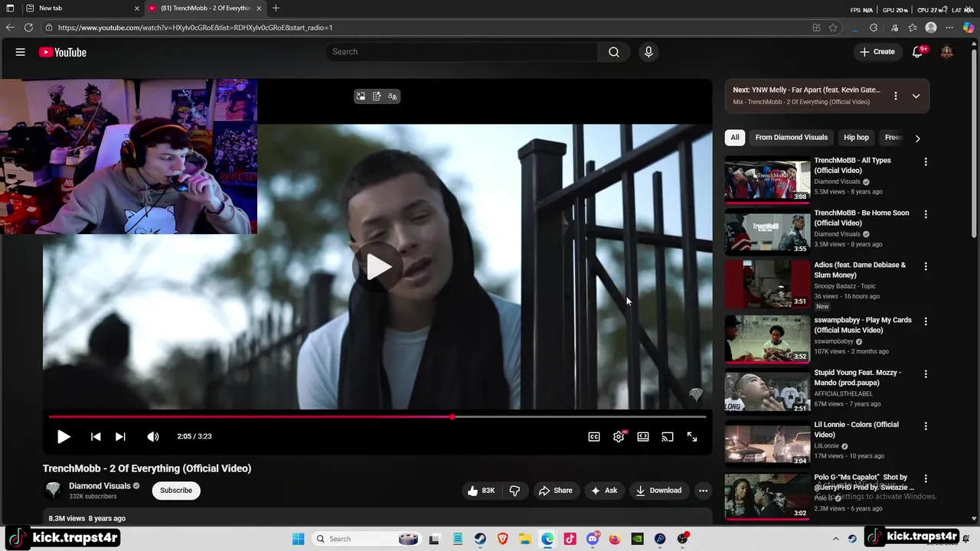The height and width of the screenshot is (551, 980).
Task: Open options for Be Home Soon video
Action: (x=926, y=214)
